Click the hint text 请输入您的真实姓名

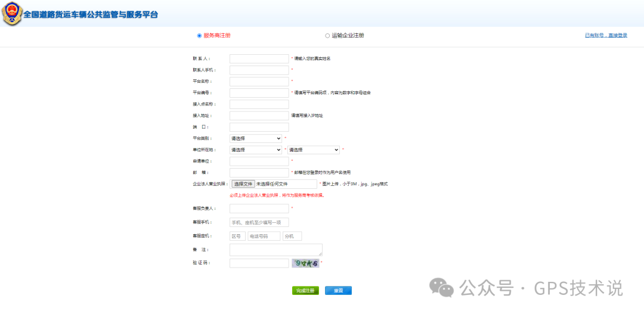pyautogui.click(x=312, y=59)
